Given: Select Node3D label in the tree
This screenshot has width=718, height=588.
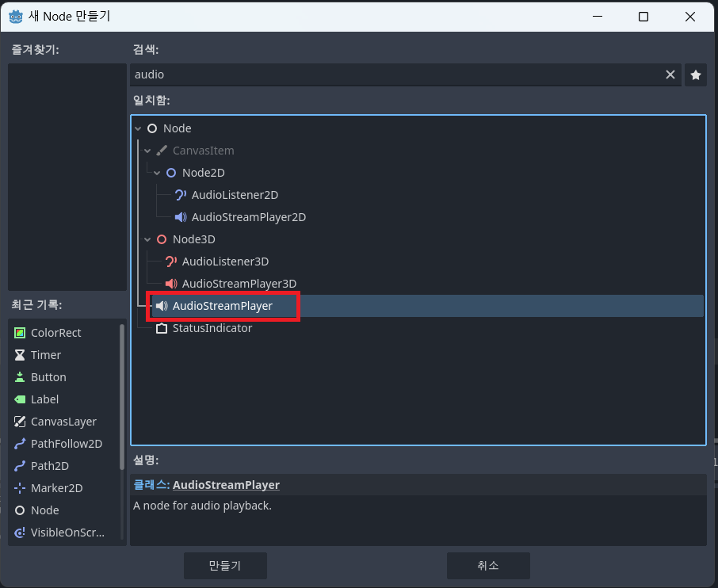Looking at the screenshot, I should [x=193, y=239].
